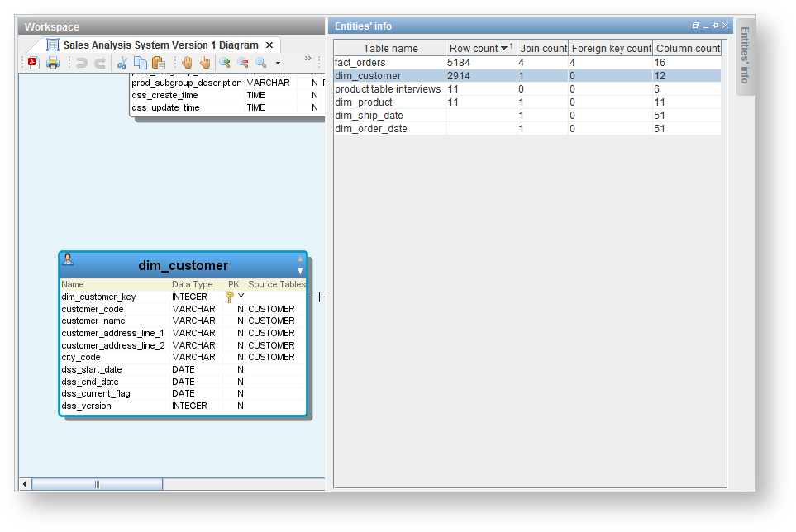Sort by the Row count column header

tap(474, 49)
